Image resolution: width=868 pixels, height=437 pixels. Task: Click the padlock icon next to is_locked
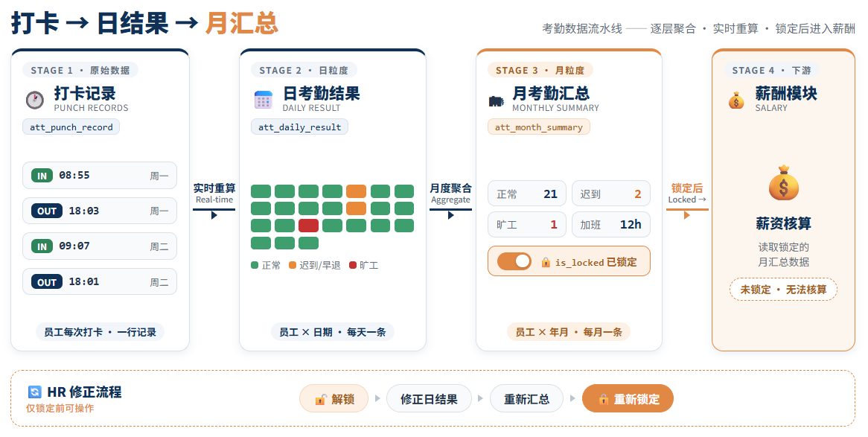pyautogui.click(x=546, y=262)
